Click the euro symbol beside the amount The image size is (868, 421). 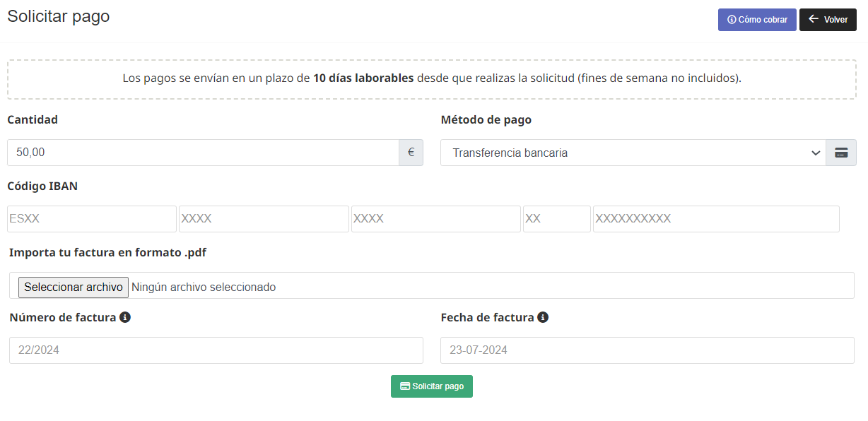point(411,153)
